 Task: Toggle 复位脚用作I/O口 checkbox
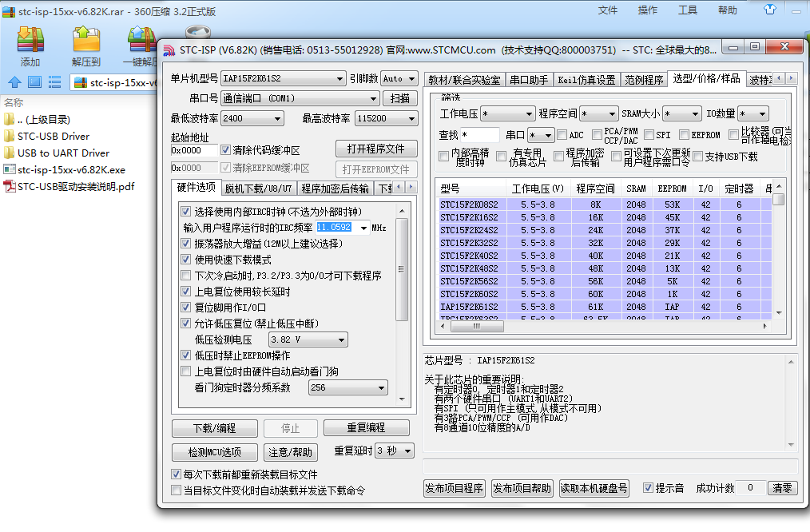[x=186, y=308]
